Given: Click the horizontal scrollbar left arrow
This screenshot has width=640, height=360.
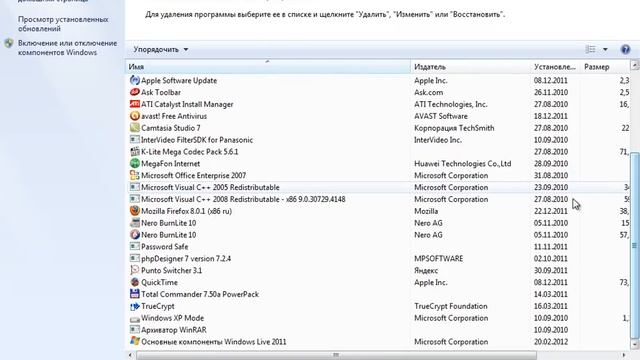Looking at the screenshot, I should coord(130,355).
